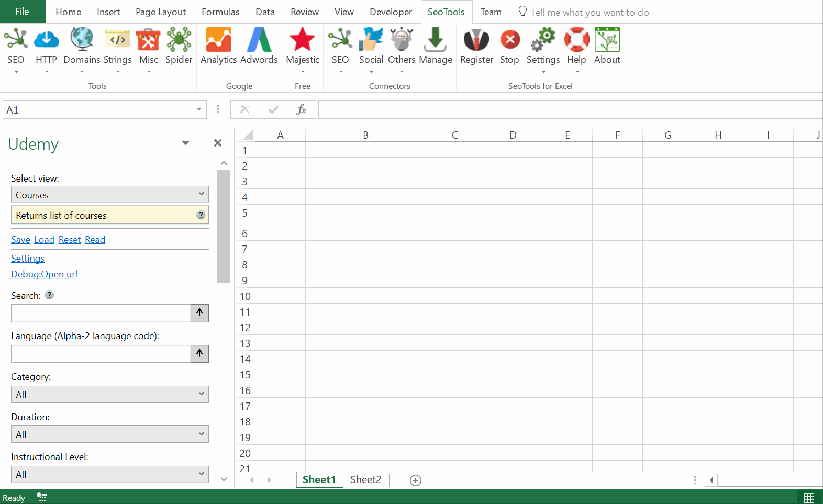The width and height of the screenshot is (823, 504).
Task: Launch the Spider crawler tool
Action: click(179, 39)
